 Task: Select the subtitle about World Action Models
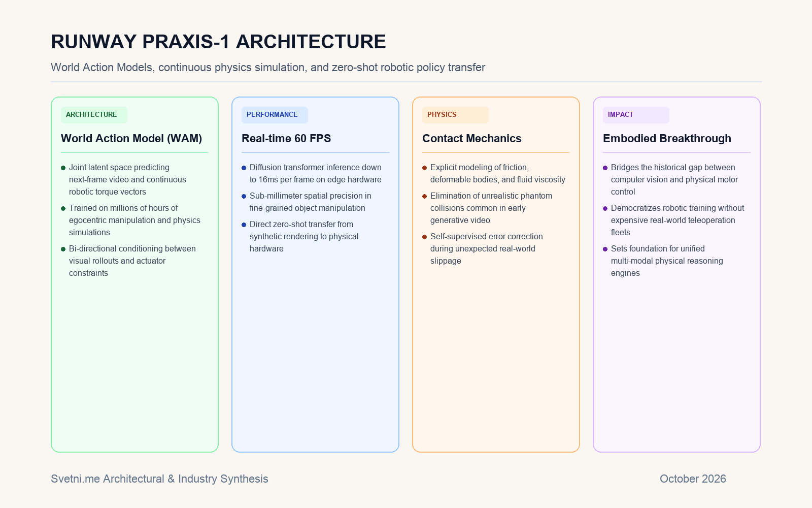click(268, 68)
